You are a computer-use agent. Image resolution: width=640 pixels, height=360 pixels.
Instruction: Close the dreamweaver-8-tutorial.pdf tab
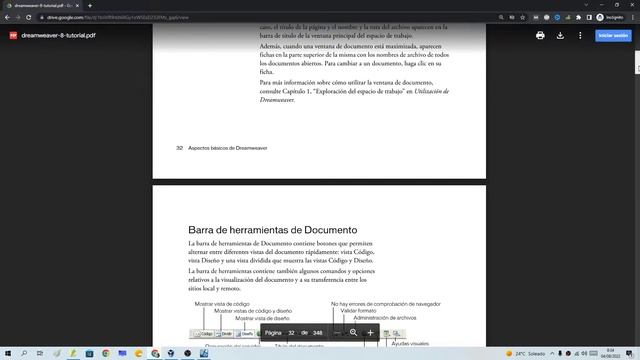click(x=77, y=6)
